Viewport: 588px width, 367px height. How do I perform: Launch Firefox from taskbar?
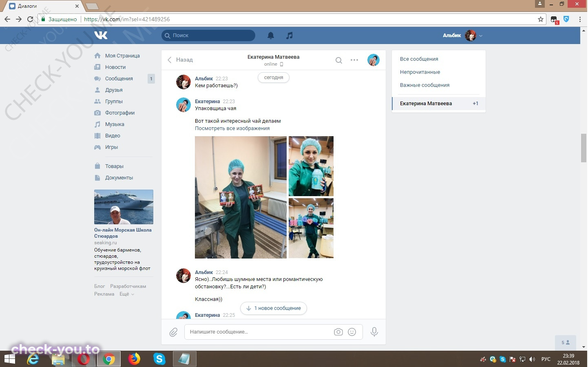point(134,359)
